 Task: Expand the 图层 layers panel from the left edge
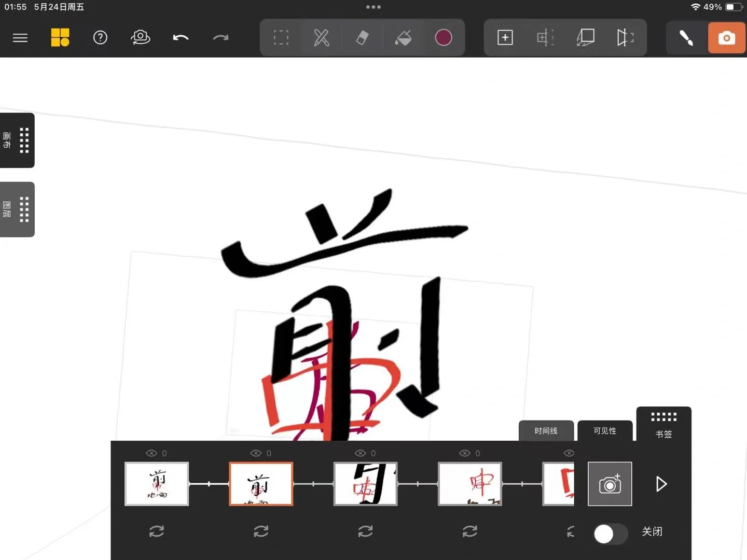click(x=17, y=209)
